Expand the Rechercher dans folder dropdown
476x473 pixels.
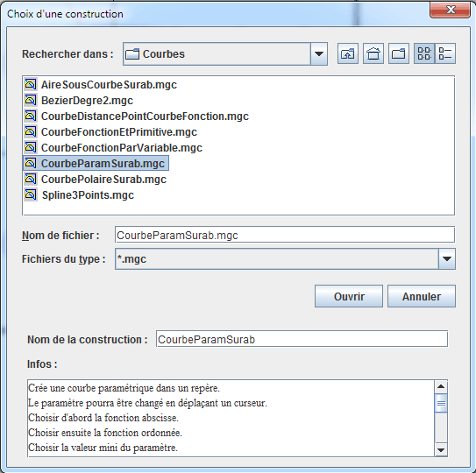[x=319, y=54]
